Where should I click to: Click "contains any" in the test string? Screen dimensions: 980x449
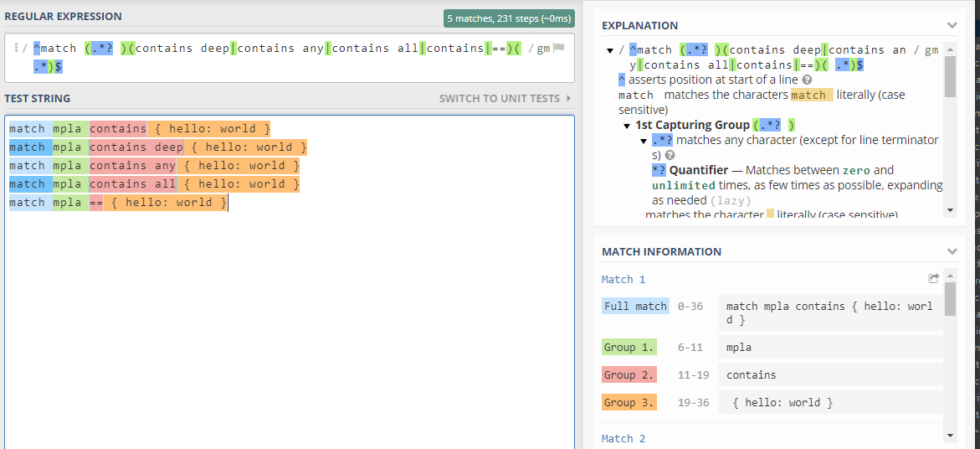132,166
